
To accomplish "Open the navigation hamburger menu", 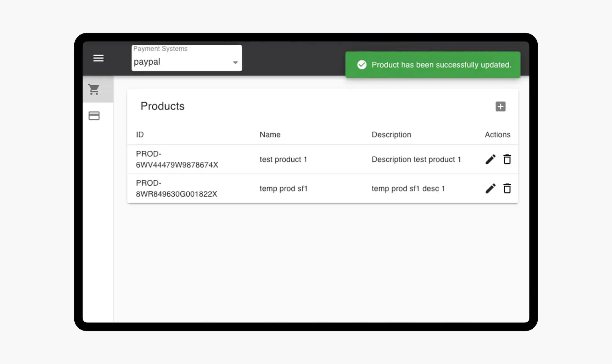I will click(98, 58).
